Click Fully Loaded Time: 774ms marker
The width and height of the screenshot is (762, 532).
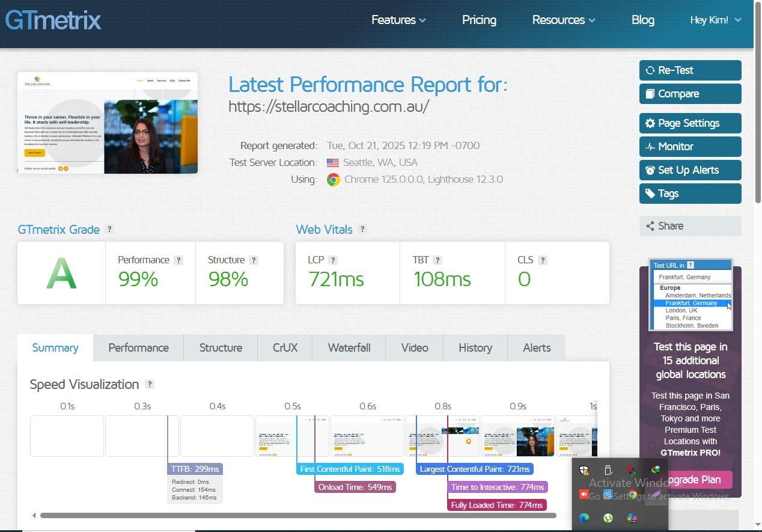(x=497, y=505)
